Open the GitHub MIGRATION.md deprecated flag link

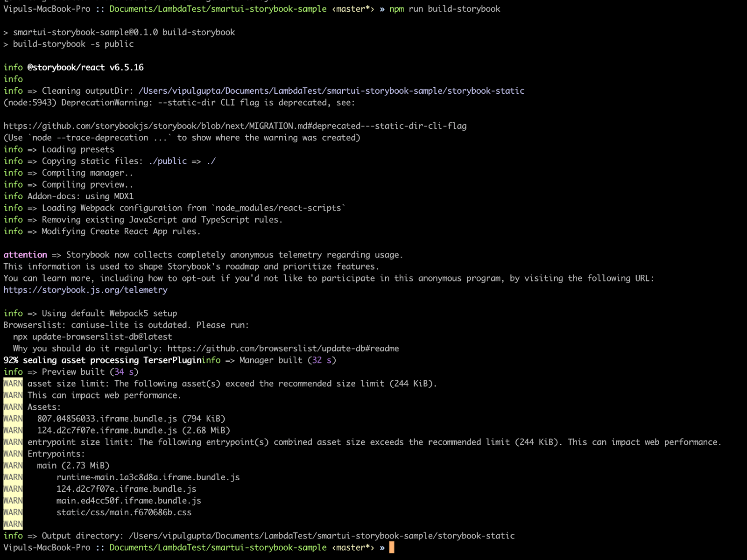[233, 126]
